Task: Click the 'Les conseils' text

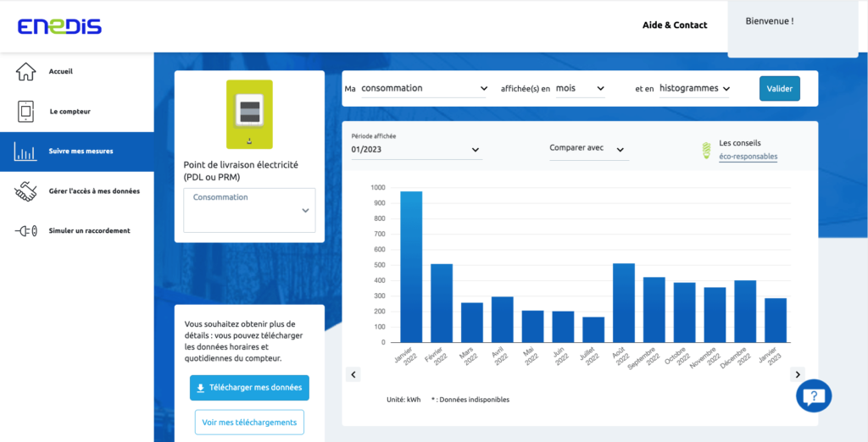Action: (x=740, y=143)
